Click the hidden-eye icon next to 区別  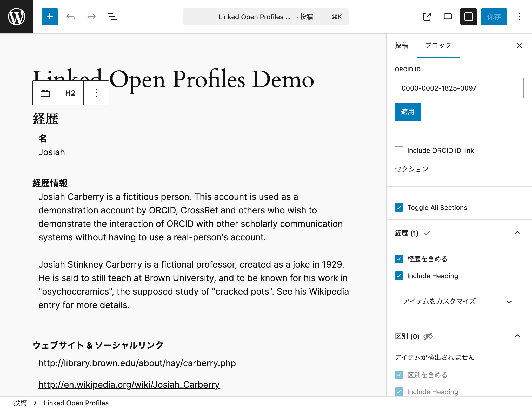click(x=428, y=337)
